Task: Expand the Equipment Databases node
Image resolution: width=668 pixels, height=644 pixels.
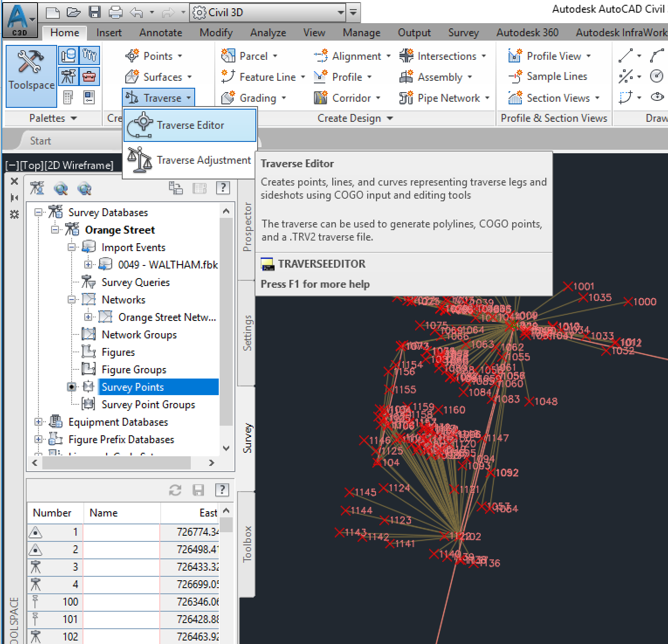Action: 38,422
